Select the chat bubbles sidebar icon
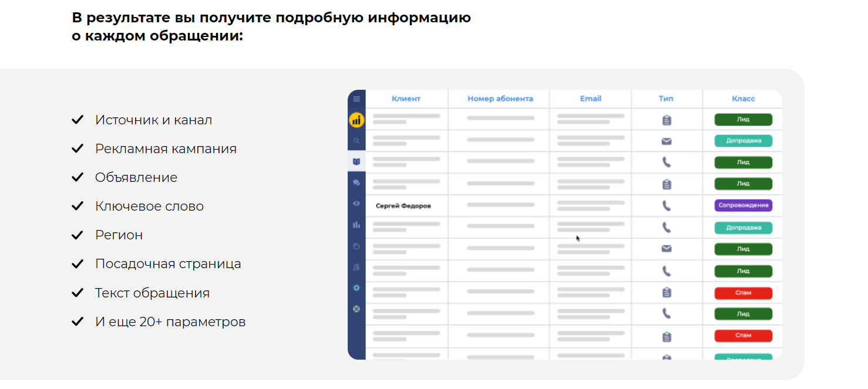Screen dimensions: 868x389 (356, 182)
